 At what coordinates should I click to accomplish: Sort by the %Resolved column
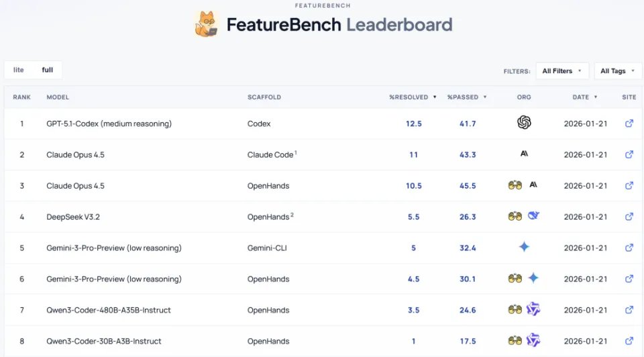(x=413, y=97)
